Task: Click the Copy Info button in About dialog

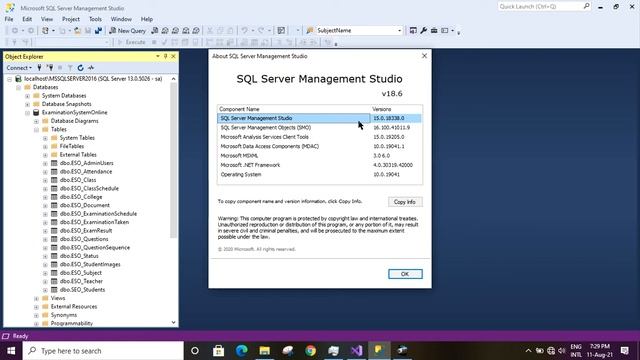Action: tap(405, 202)
